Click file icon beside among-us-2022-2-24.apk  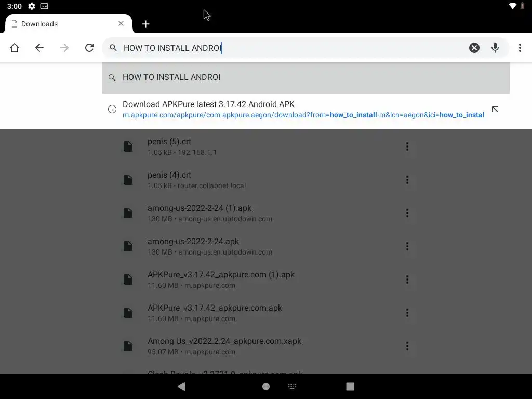coord(128,246)
